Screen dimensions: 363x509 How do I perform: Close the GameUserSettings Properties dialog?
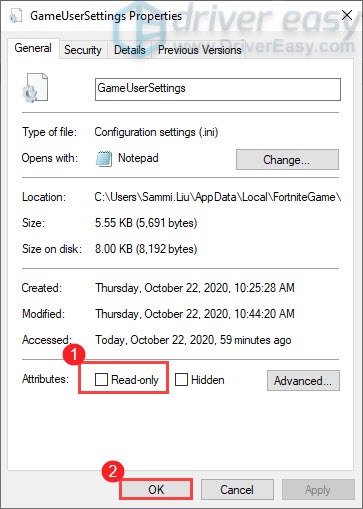coord(347,15)
